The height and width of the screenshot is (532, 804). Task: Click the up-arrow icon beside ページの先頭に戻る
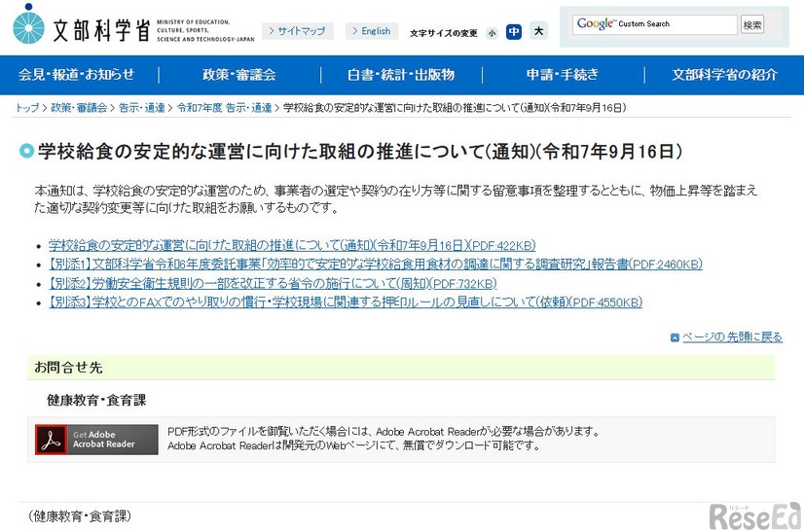(x=675, y=337)
